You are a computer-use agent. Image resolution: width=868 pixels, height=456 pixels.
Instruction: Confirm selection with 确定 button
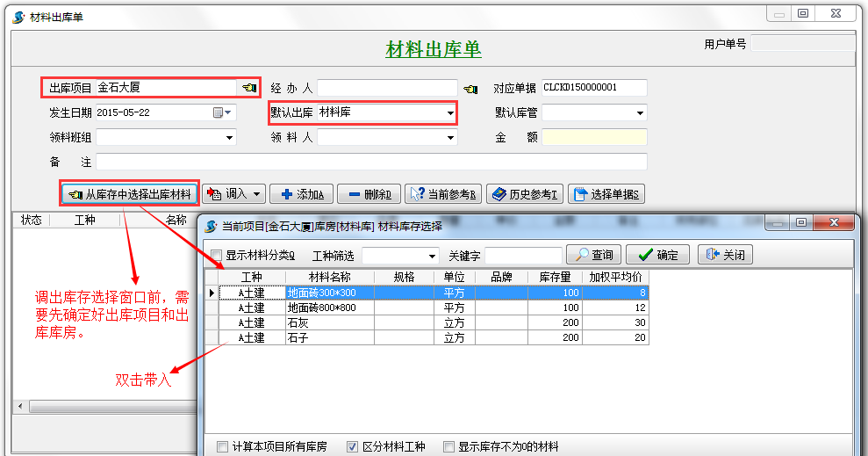click(x=658, y=255)
